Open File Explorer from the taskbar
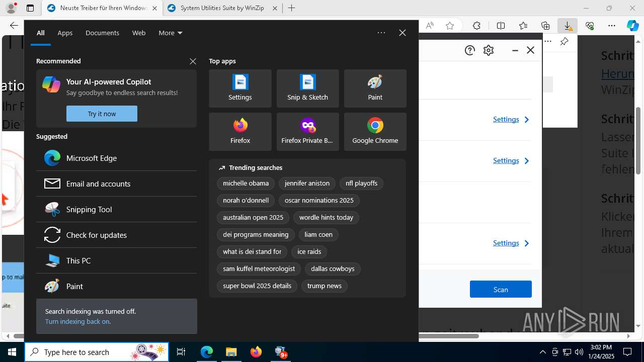The image size is (644, 362). 231,352
